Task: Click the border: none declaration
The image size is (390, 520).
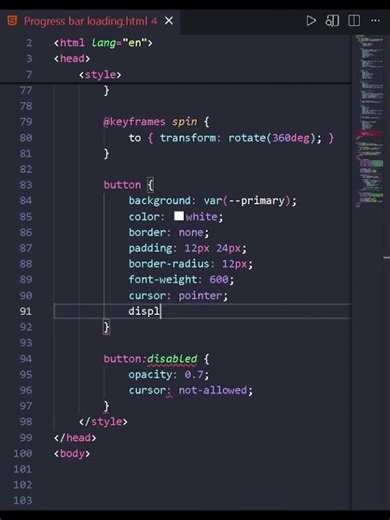Action: pyautogui.click(x=169, y=232)
